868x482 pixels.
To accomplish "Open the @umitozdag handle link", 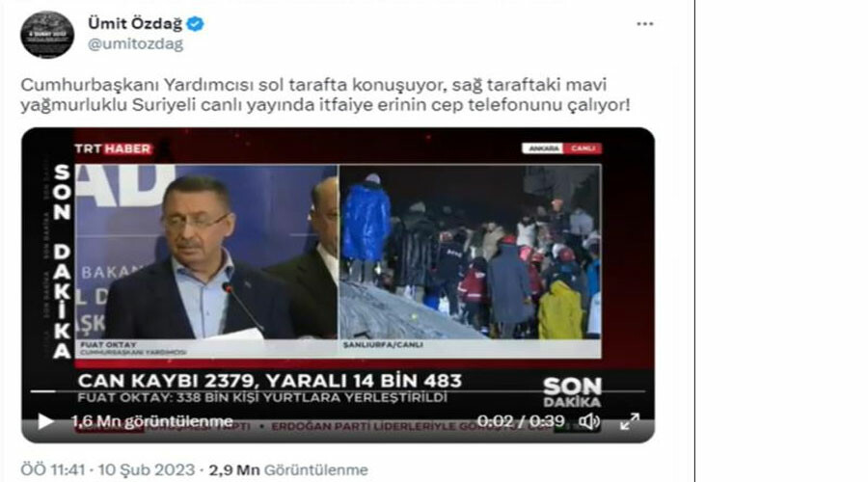I will point(136,44).
